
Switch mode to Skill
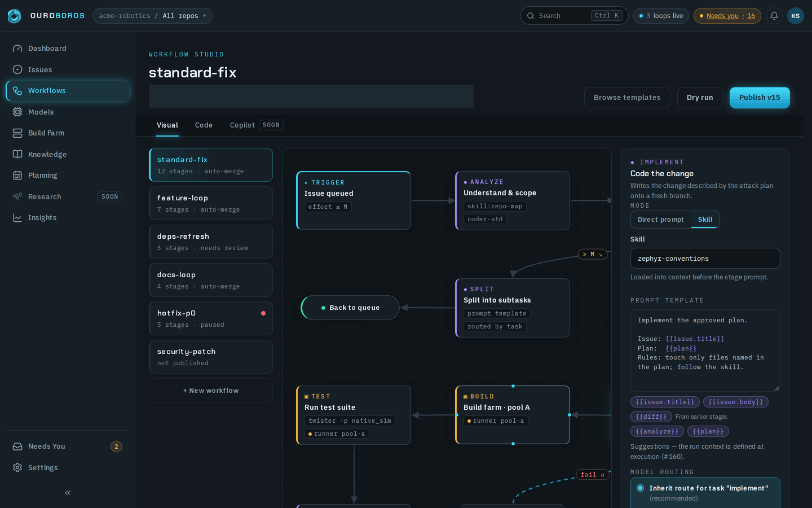[705, 220]
